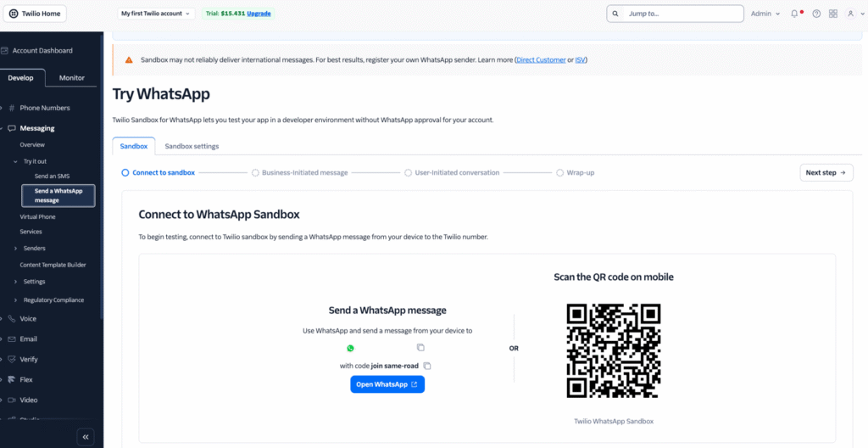Open Account Dashboard in sidebar

click(42, 50)
